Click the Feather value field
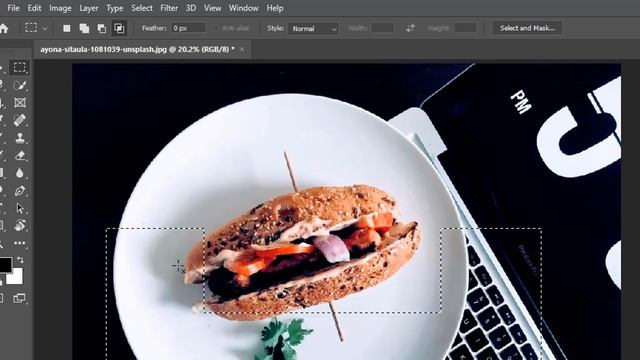 [x=188, y=28]
